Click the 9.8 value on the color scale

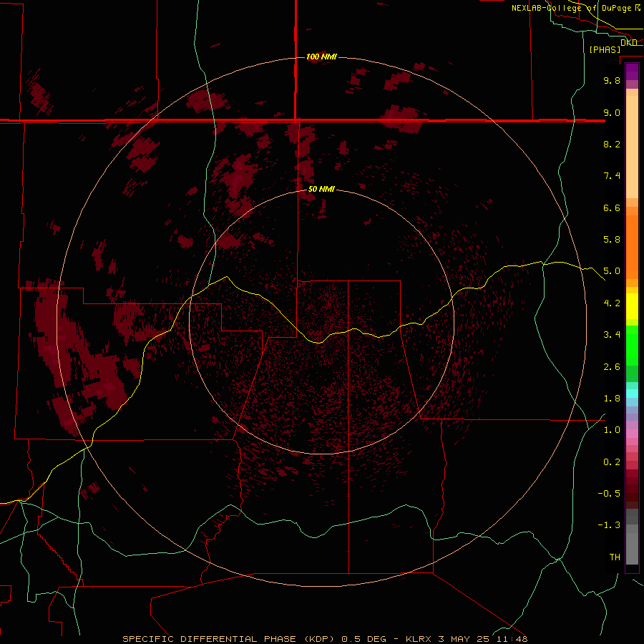[612, 80]
